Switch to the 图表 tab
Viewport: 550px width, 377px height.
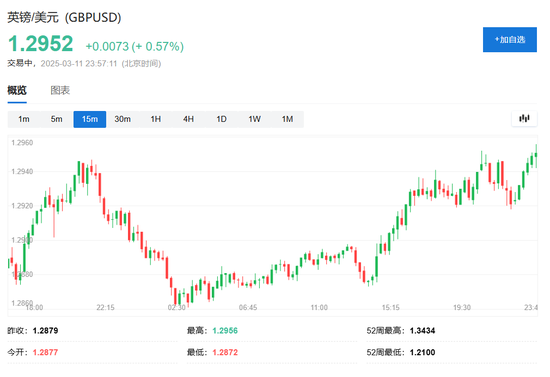(60, 90)
